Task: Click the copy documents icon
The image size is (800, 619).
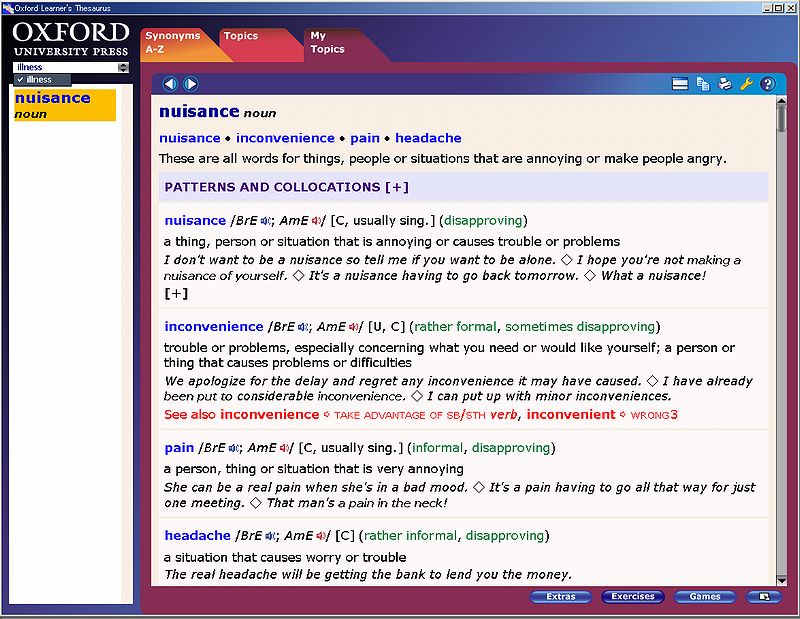Action: (x=703, y=84)
